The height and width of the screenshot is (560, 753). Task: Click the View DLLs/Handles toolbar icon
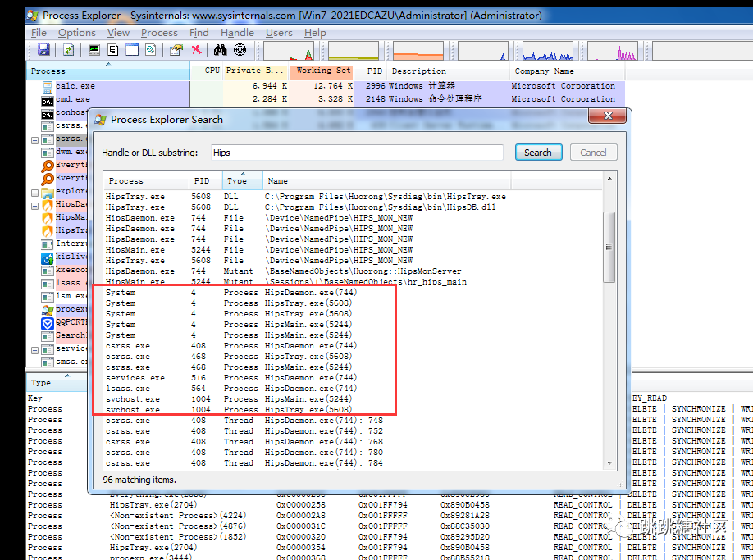pyautogui.click(x=151, y=50)
